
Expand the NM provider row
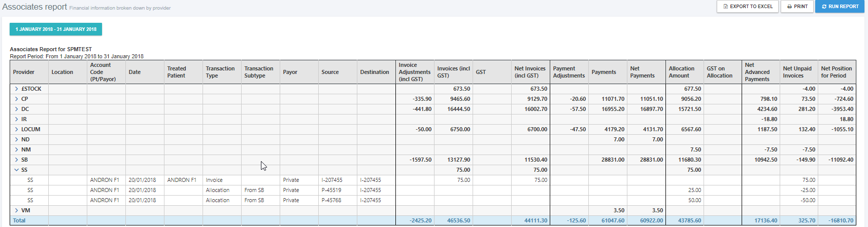point(16,149)
